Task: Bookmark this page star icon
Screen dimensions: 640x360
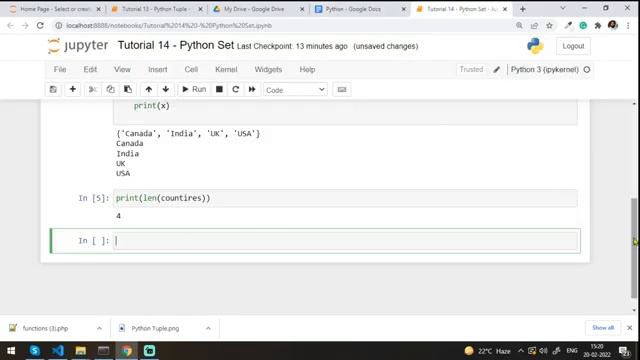Action: (x=549, y=25)
